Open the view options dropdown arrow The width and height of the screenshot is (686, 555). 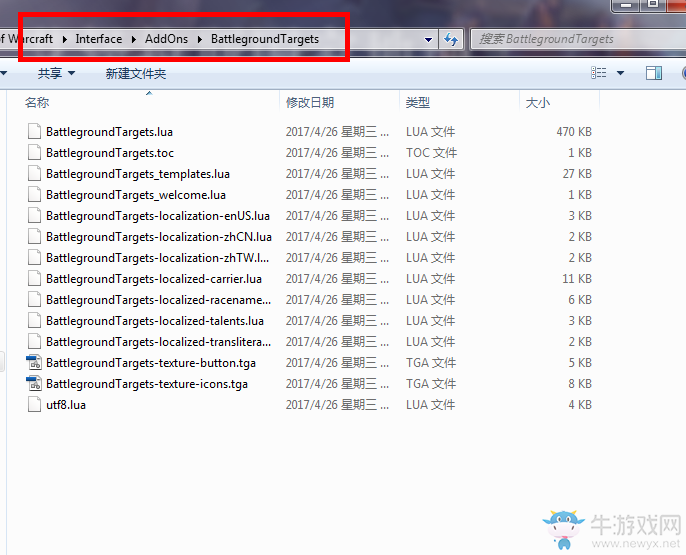coord(620,73)
